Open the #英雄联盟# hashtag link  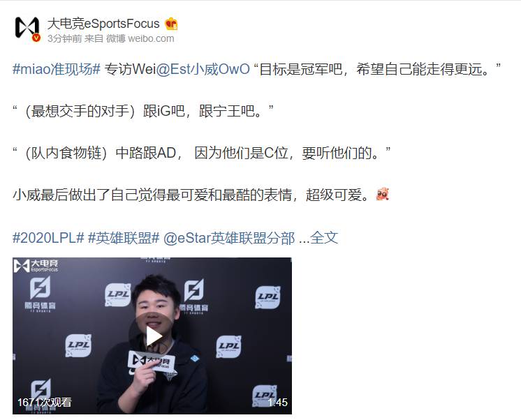pos(124,238)
